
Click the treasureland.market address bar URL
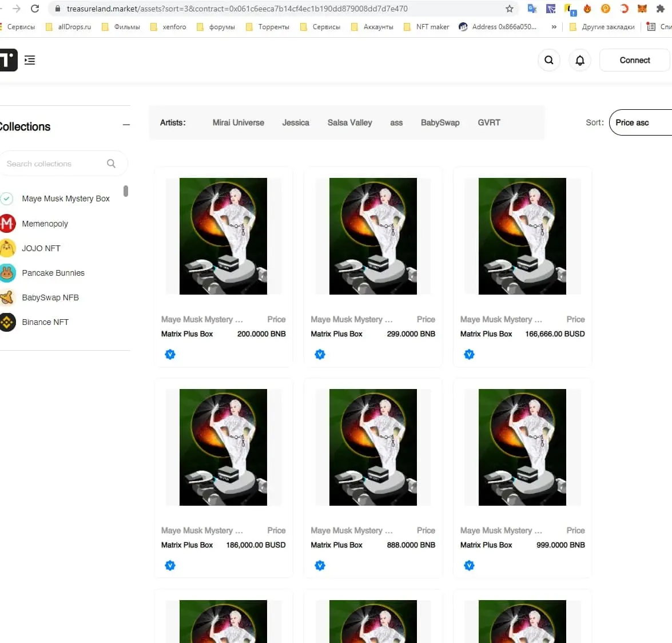(x=237, y=9)
